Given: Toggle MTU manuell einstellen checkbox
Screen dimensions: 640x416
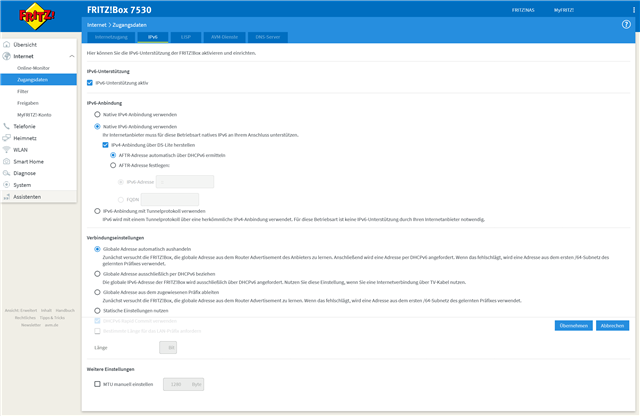Looking at the screenshot, I should (97, 384).
